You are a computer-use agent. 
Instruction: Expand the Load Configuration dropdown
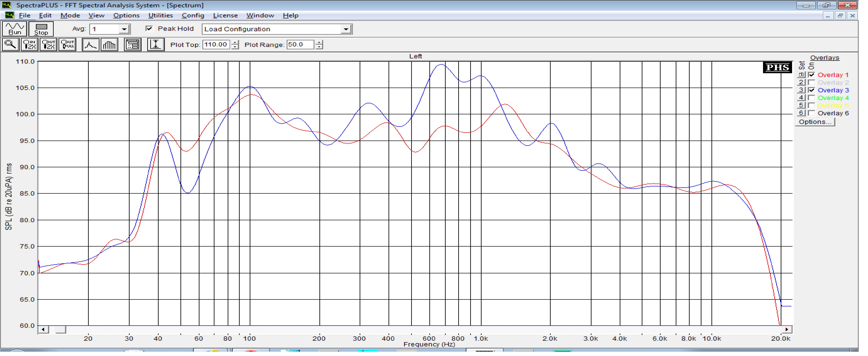point(346,29)
